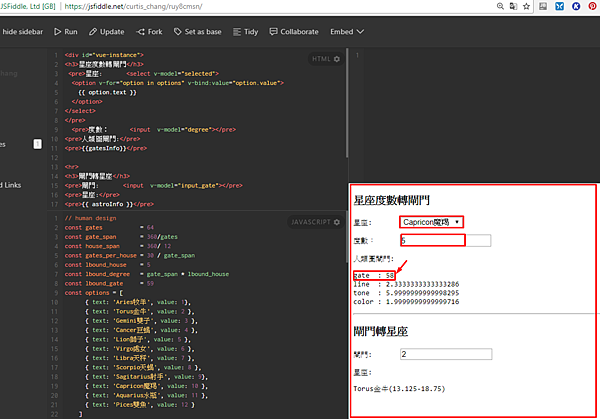Click the blue K extension icon

[x=576, y=6]
